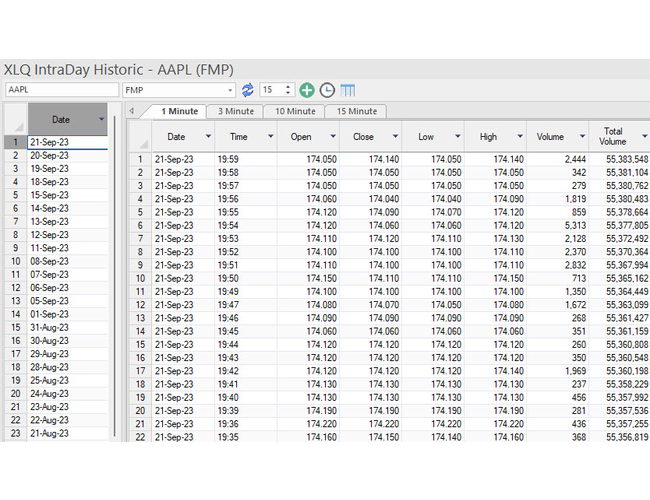Open filter dropdown on left Date column
The width and height of the screenshot is (650, 500).
point(102,119)
